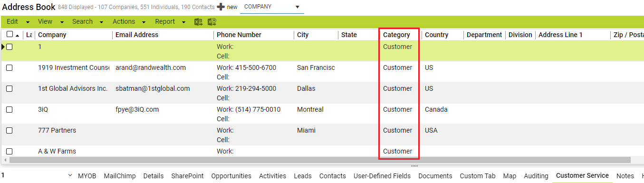Toggle the select-all checkbox in grid header
The image size is (644, 183).
pos(10,34)
